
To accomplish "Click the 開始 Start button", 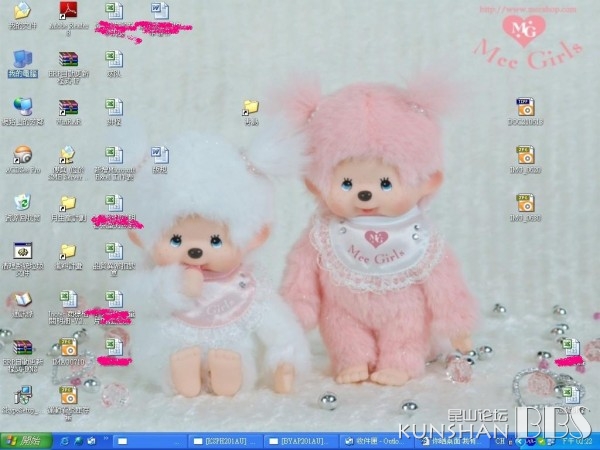I will [x=26, y=441].
